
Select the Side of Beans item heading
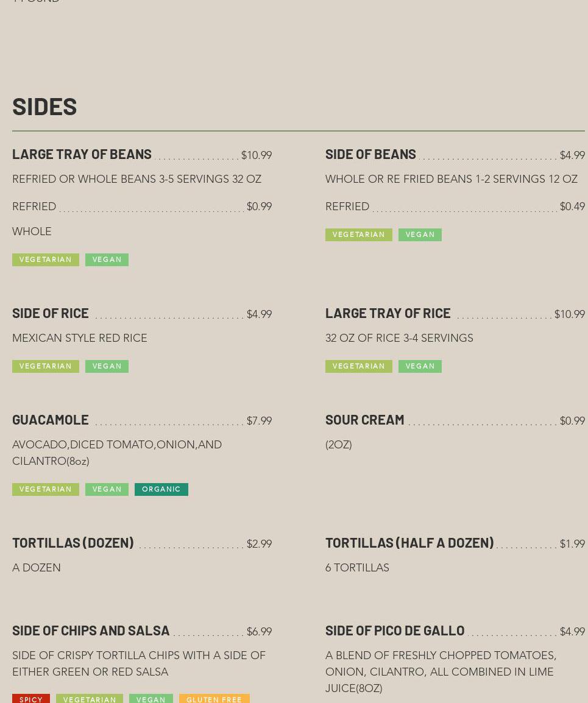pyautogui.click(x=370, y=154)
